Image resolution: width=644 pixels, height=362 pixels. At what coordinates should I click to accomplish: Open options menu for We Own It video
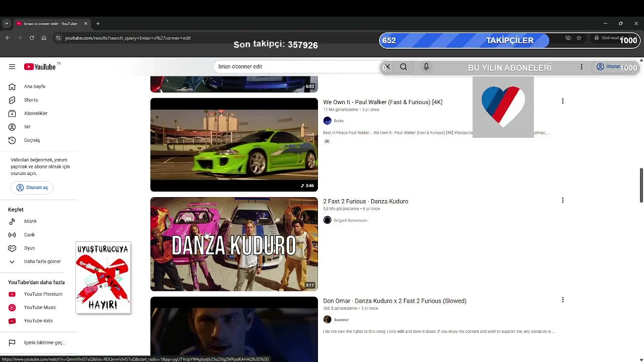[x=562, y=101]
